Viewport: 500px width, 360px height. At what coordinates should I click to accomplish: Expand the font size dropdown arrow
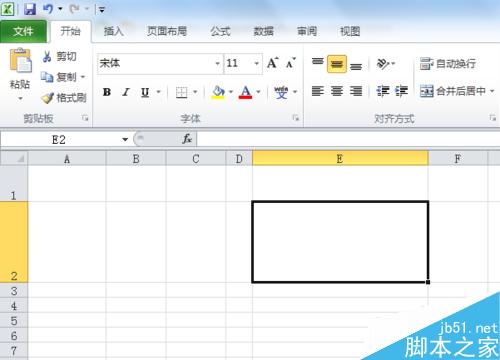[257, 63]
